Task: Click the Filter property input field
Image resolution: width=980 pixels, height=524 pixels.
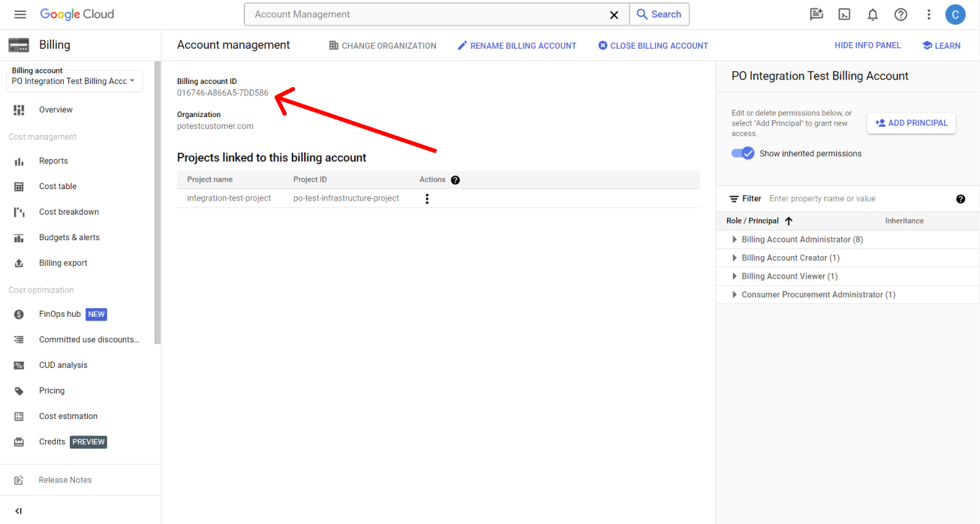Action: click(x=855, y=199)
